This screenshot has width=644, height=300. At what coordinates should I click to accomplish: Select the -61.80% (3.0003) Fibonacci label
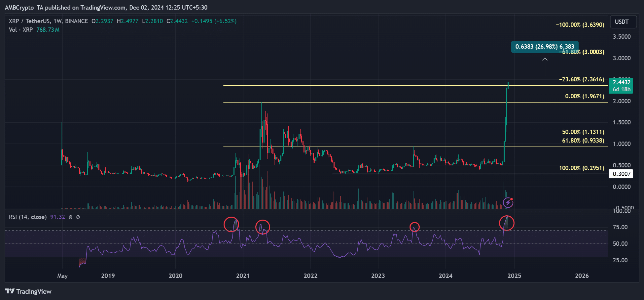click(x=582, y=52)
